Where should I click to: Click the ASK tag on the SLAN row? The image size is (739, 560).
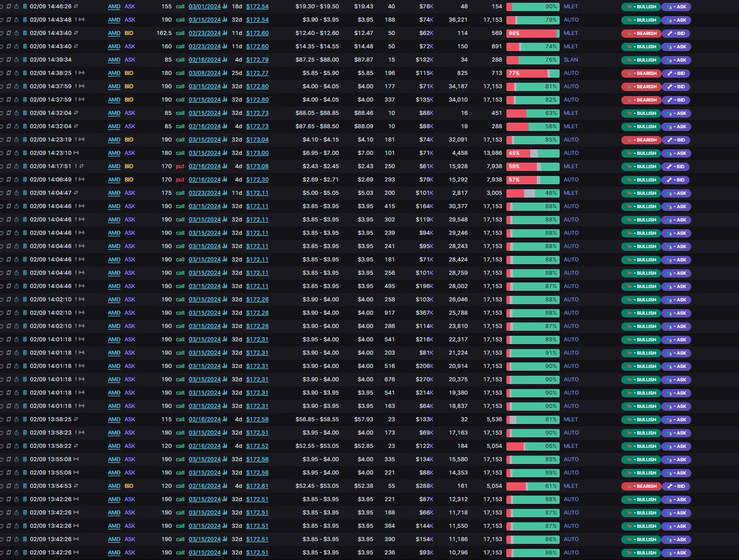676,60
